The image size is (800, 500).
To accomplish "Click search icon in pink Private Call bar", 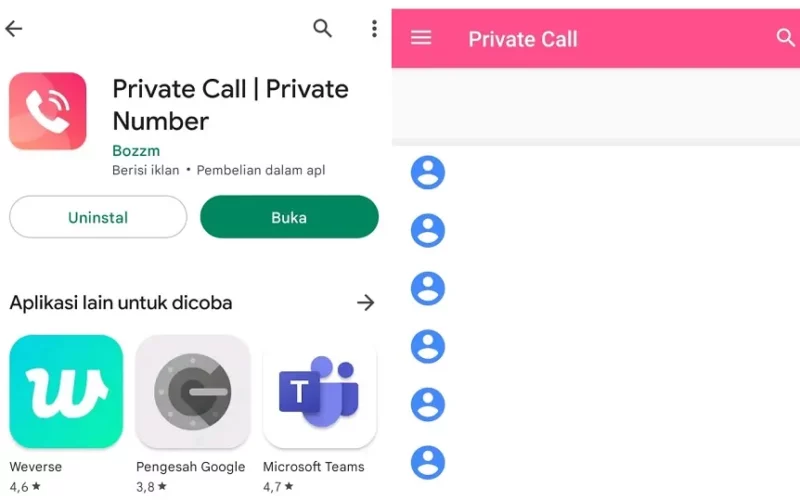I will (785, 37).
